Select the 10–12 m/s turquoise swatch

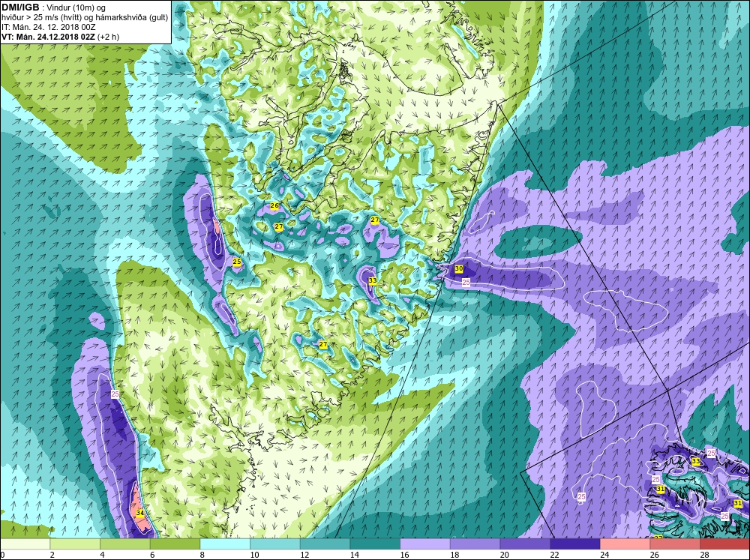[274, 544]
